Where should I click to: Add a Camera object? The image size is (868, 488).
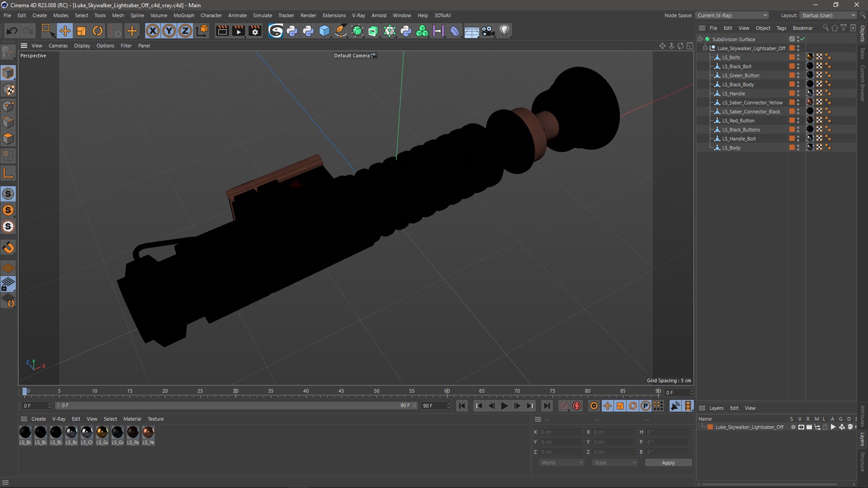488,31
